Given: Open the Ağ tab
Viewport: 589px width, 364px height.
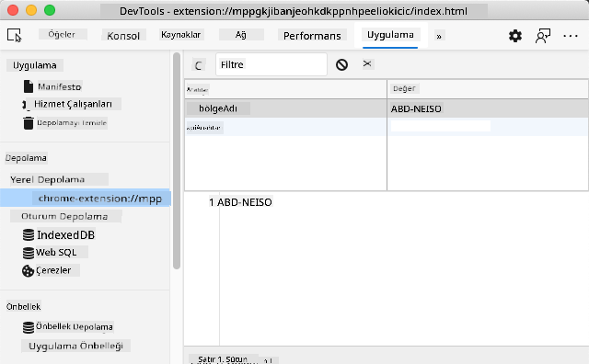Looking at the screenshot, I should coord(241,35).
